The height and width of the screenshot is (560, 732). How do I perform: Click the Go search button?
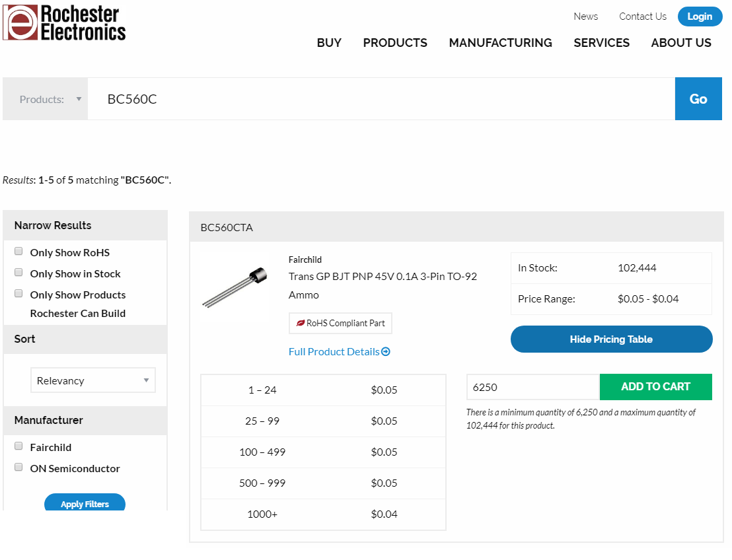click(x=698, y=99)
